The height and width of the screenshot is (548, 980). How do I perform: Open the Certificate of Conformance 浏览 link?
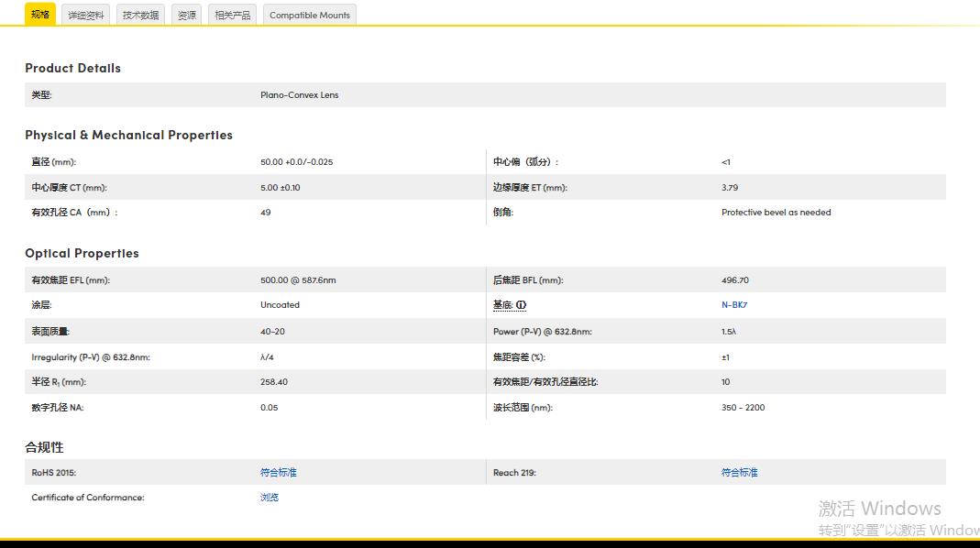(269, 498)
